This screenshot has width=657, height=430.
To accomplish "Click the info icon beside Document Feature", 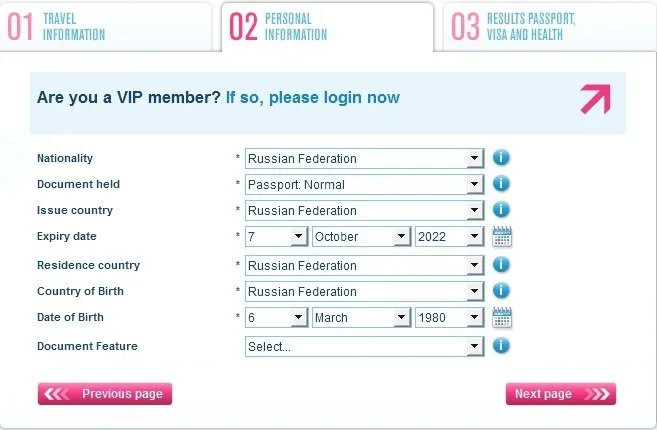I will tap(501, 346).
